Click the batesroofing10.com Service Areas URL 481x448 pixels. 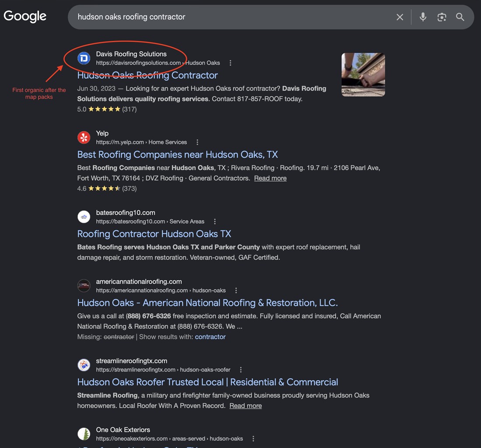(150, 221)
